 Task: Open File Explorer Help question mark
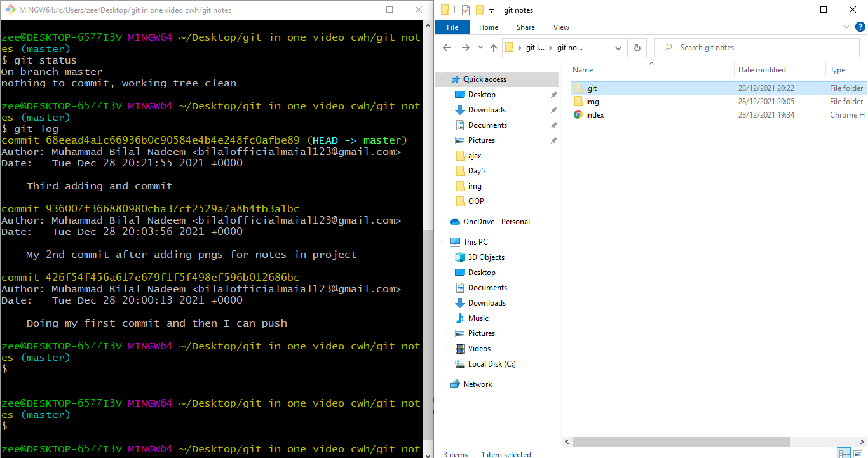pyautogui.click(x=859, y=27)
